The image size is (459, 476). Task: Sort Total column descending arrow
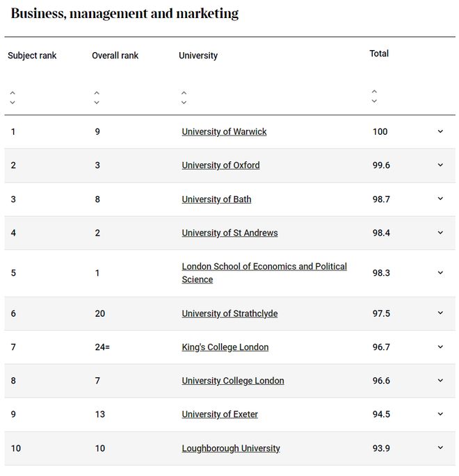pos(374,101)
